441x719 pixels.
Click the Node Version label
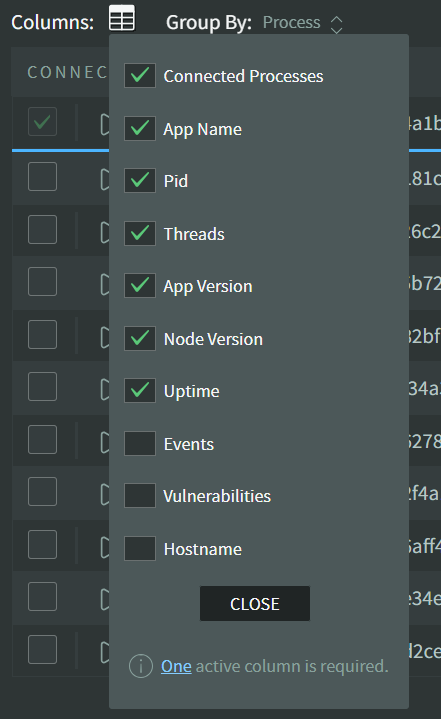pos(213,339)
